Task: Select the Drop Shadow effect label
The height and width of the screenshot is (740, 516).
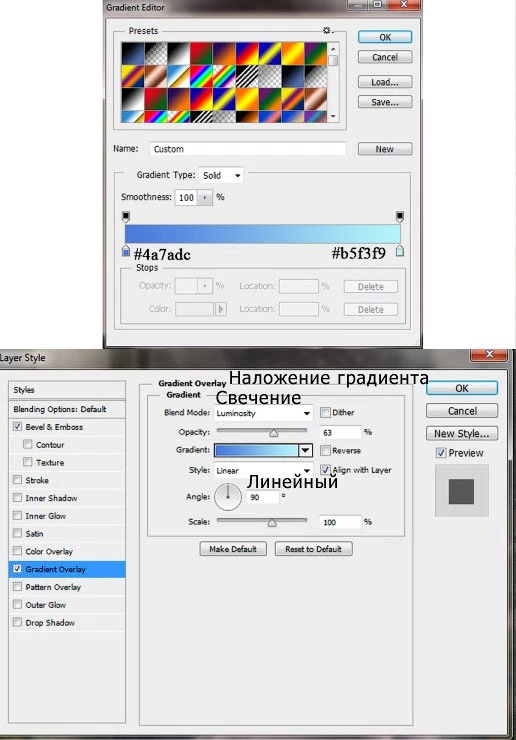Action: [50, 622]
